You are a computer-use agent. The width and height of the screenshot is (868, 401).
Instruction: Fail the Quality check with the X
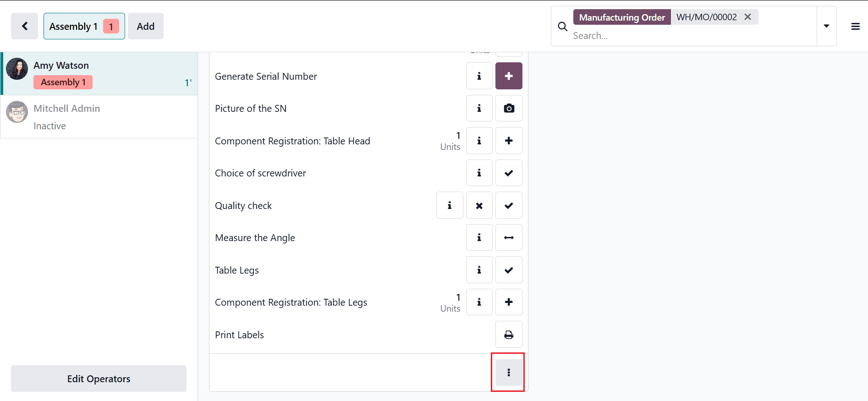(x=479, y=205)
